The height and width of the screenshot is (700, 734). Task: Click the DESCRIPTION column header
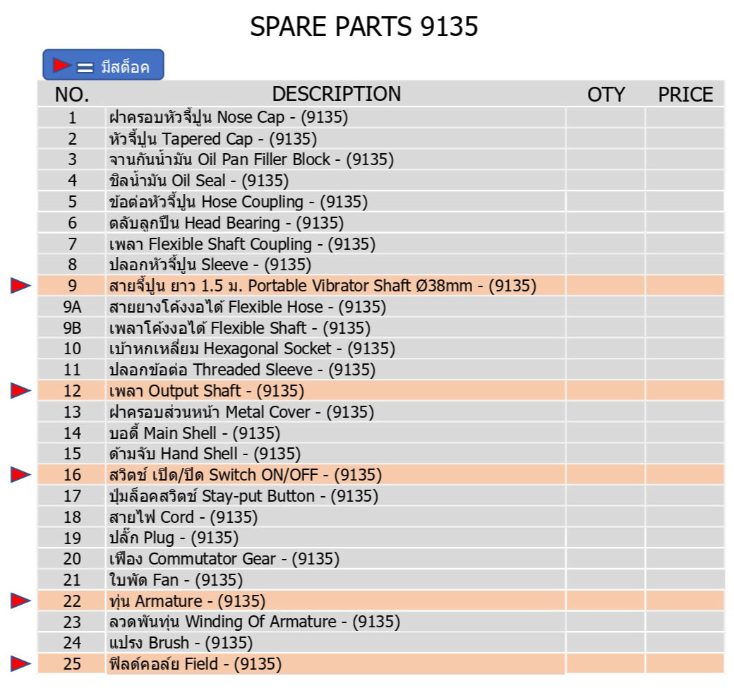pyautogui.click(x=336, y=94)
